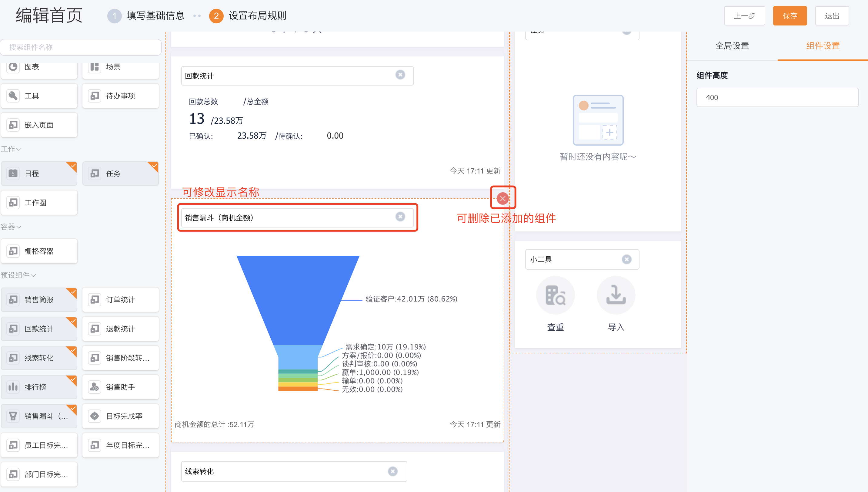Add the 员工目标完… component
The image size is (868, 492).
click(39, 445)
